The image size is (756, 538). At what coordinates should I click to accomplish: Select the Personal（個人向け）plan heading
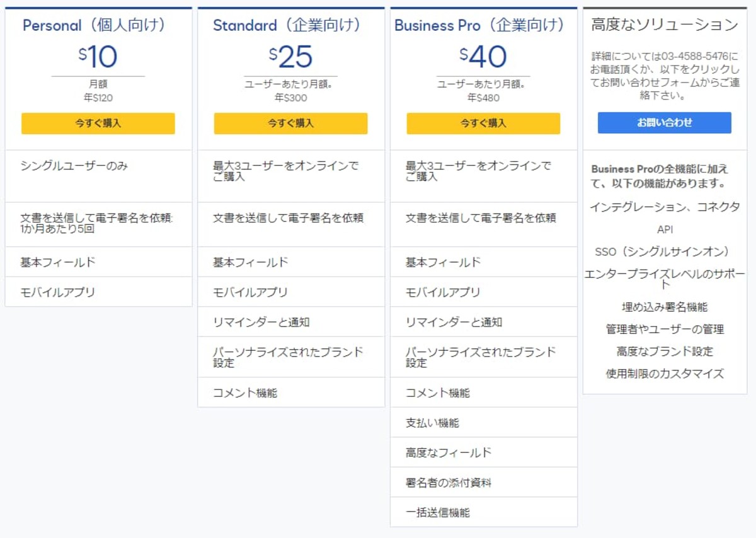pyautogui.click(x=98, y=26)
